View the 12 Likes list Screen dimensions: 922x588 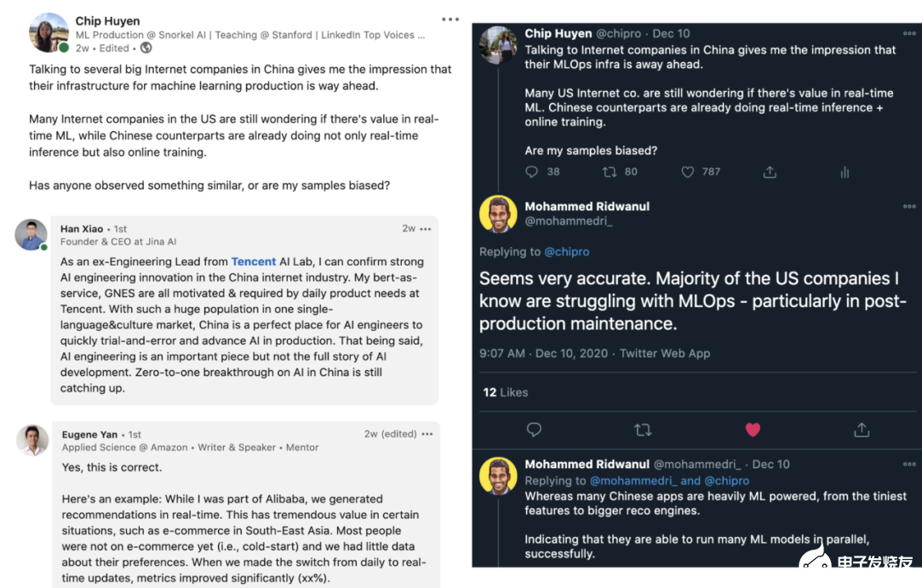[x=506, y=392]
